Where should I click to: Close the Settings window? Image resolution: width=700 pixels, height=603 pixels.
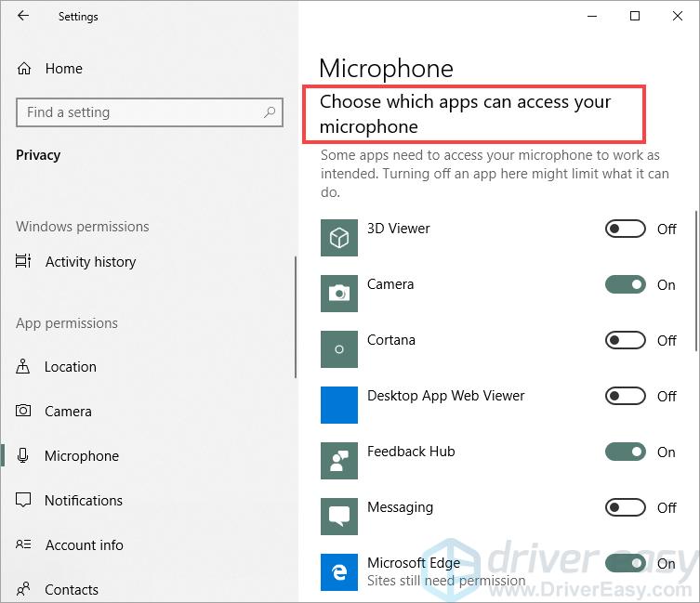[x=678, y=16]
